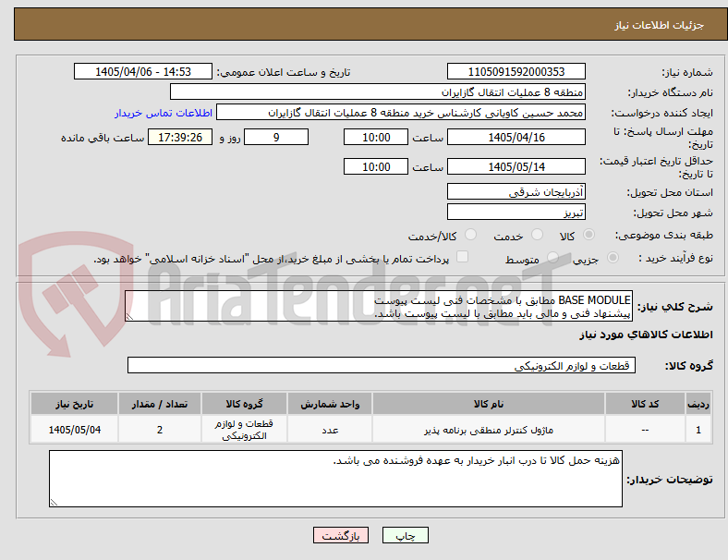Click the buyer notes text area
The height and width of the screenshot is (560, 728).
coord(335,479)
